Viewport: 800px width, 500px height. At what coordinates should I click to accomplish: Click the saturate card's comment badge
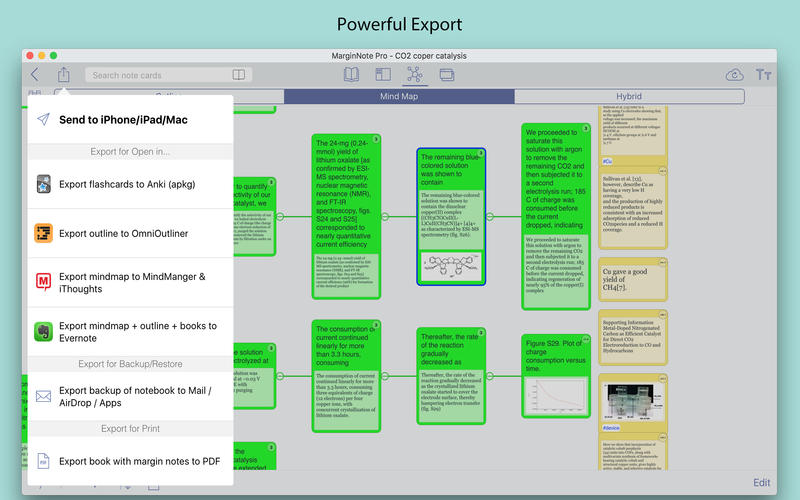point(586,128)
